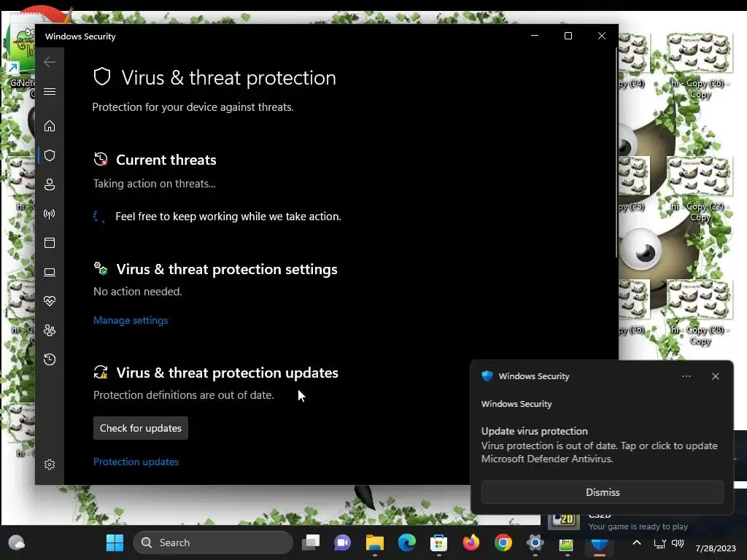Viewport: 747px width, 560px height.
Task: Open Device security in sidebar
Action: 50,272
